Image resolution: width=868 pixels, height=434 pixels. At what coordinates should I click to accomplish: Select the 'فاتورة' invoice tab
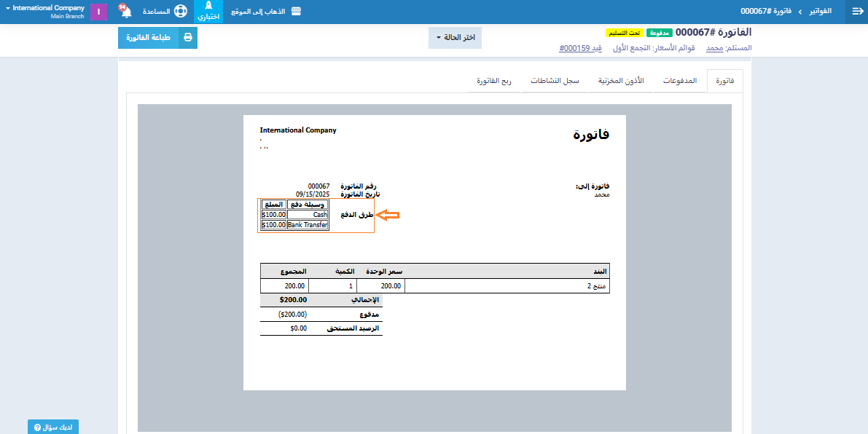(725, 81)
